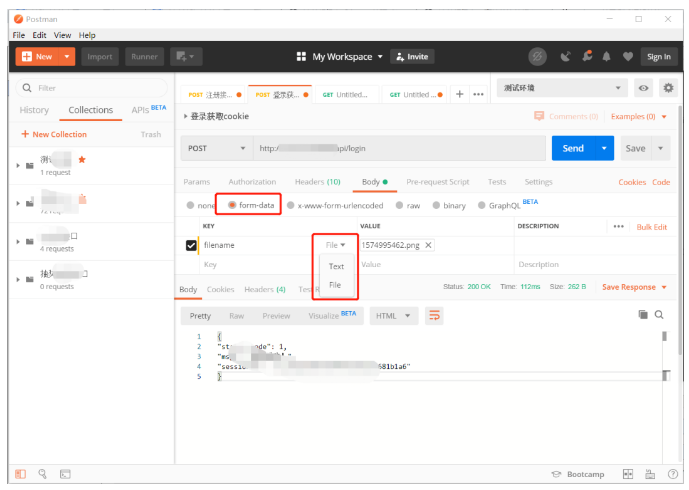Click the comments icon beside Comments (0)
689x490 pixels.
539,116
